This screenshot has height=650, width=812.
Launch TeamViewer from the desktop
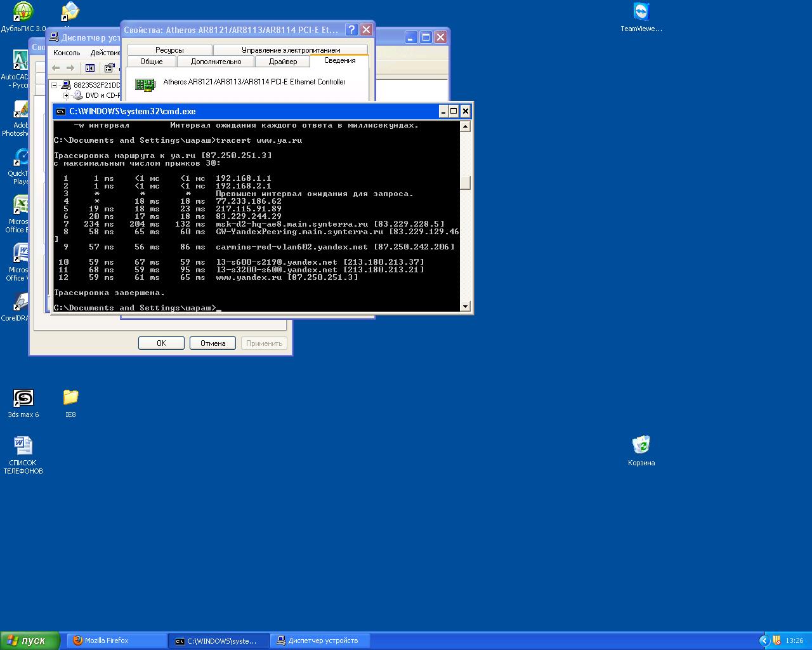(641, 13)
